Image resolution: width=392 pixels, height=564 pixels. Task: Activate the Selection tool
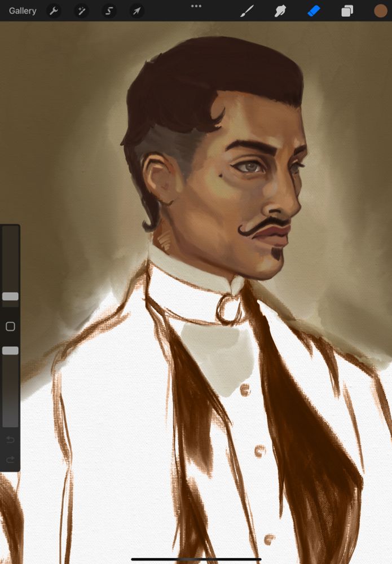tap(109, 11)
